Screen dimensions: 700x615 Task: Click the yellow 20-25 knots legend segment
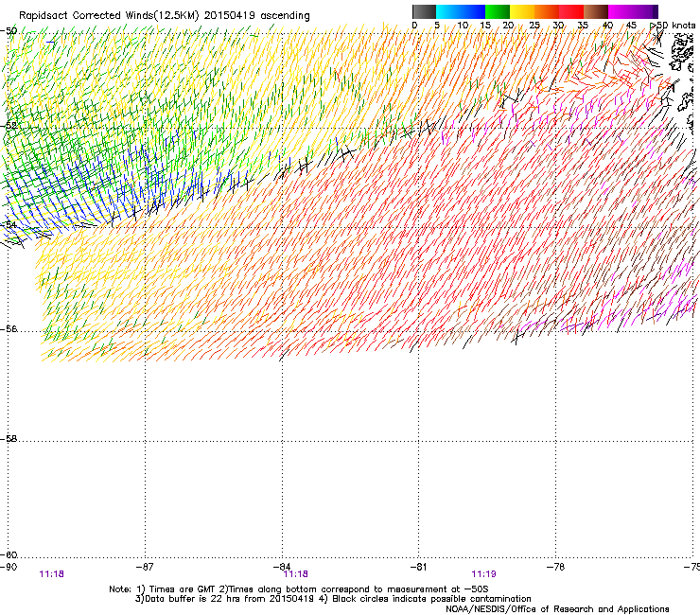pyautogui.click(x=522, y=11)
